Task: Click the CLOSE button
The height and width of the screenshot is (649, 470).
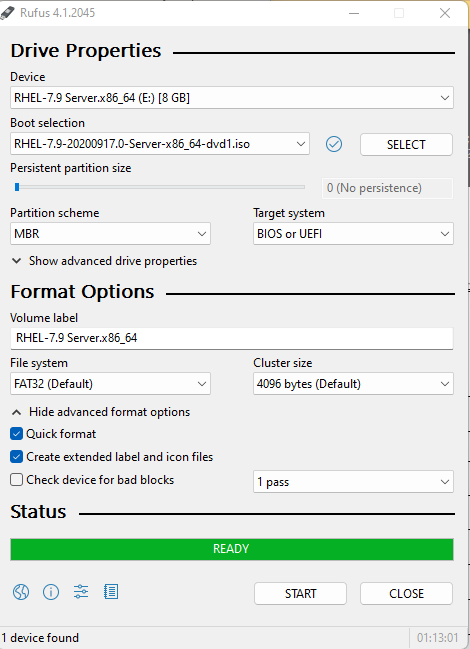Action: [406, 594]
